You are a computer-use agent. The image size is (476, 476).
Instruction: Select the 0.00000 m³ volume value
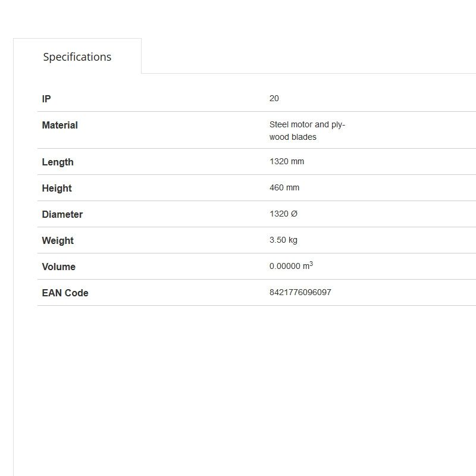[x=290, y=266]
